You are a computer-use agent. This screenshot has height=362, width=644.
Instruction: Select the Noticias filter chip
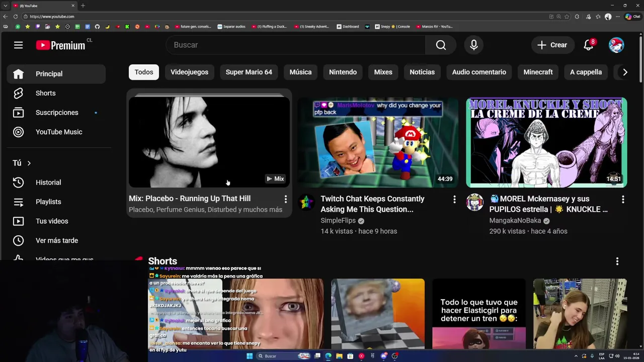(422, 72)
